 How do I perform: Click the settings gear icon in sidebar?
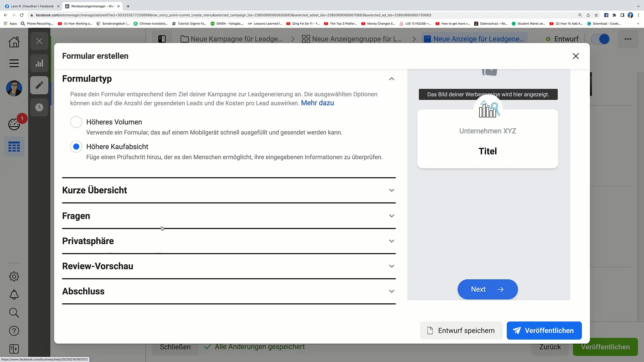[14, 276]
